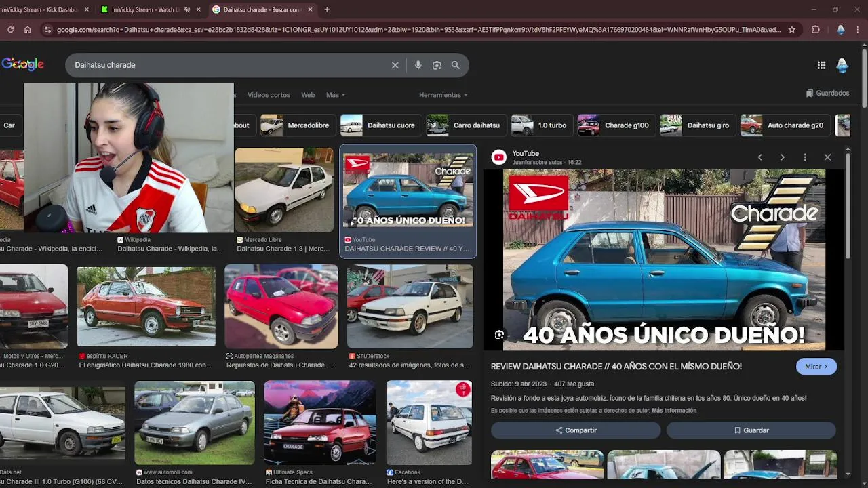Open the Google account avatar
Screen dimensions: 868x488
842,65
